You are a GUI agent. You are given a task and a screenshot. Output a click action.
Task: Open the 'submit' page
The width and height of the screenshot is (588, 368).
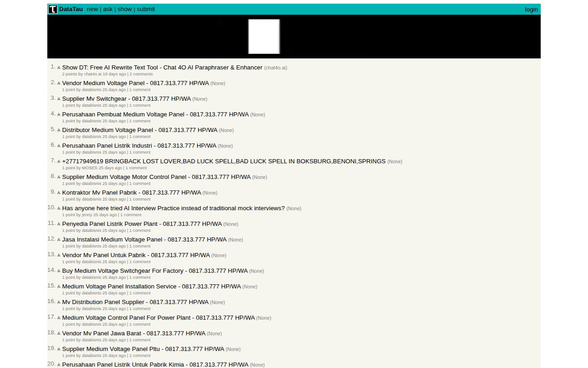point(146,9)
